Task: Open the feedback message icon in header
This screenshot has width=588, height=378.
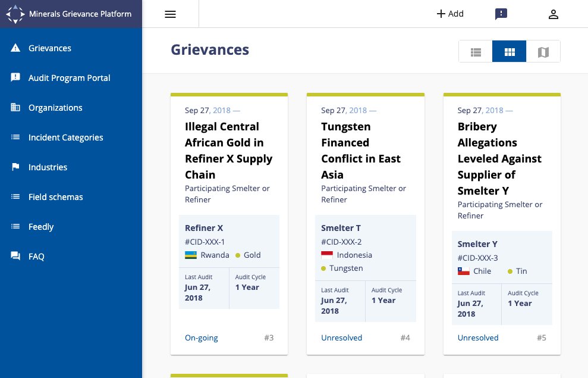Action: point(501,14)
